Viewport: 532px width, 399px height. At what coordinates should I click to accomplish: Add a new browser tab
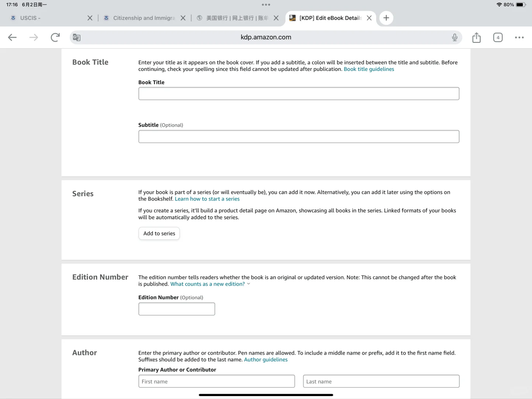[x=386, y=18]
